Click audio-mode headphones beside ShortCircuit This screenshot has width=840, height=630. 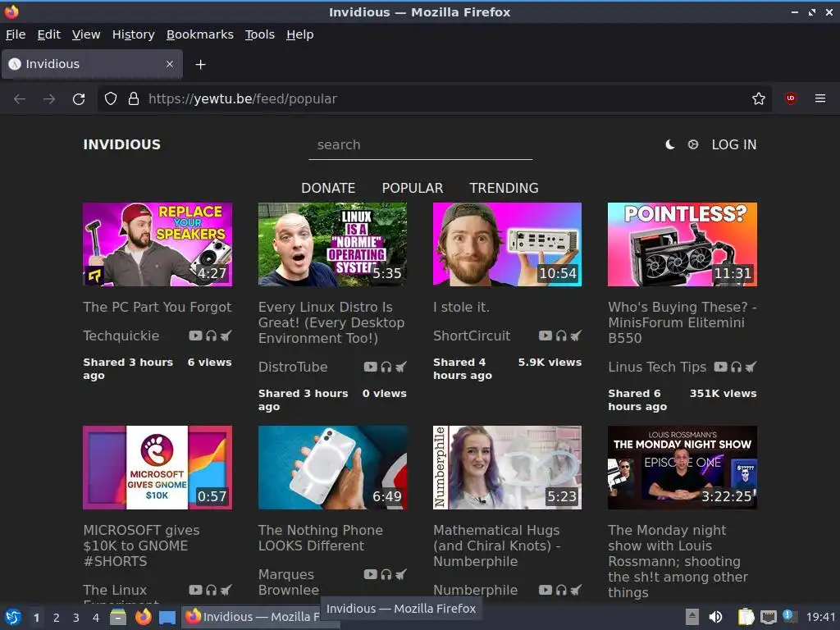(561, 336)
